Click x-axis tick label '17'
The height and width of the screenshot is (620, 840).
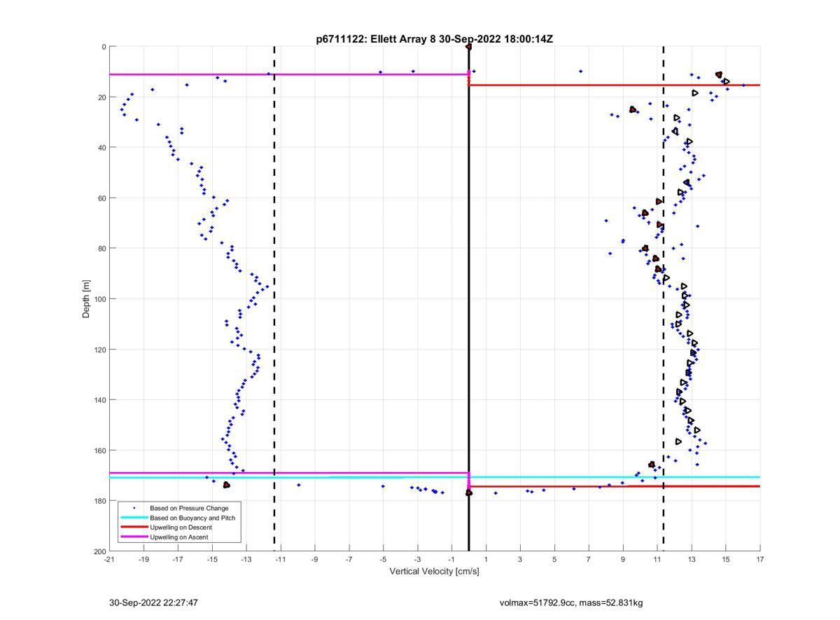coord(760,559)
